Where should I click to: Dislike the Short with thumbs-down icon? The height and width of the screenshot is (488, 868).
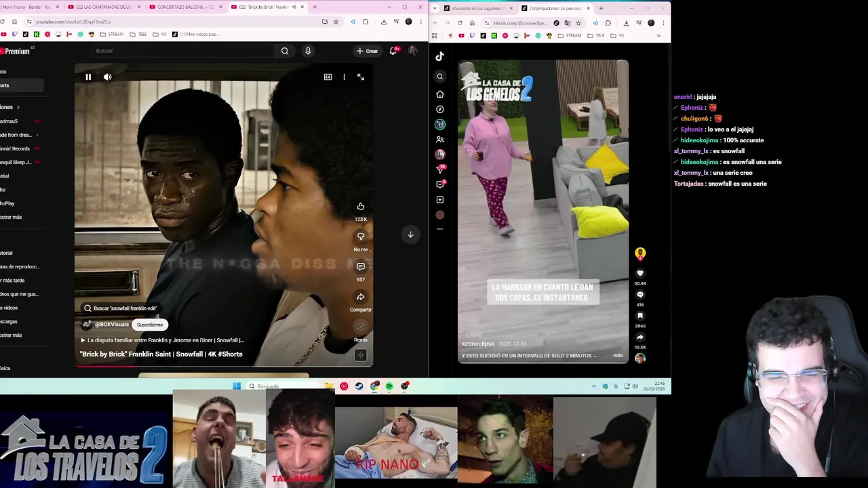[361, 236]
